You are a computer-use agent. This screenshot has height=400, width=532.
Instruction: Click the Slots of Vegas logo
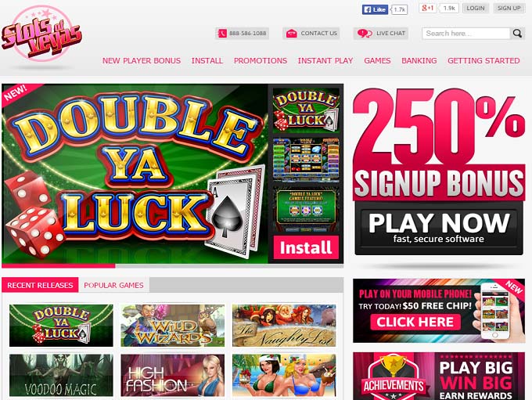pos(41,34)
